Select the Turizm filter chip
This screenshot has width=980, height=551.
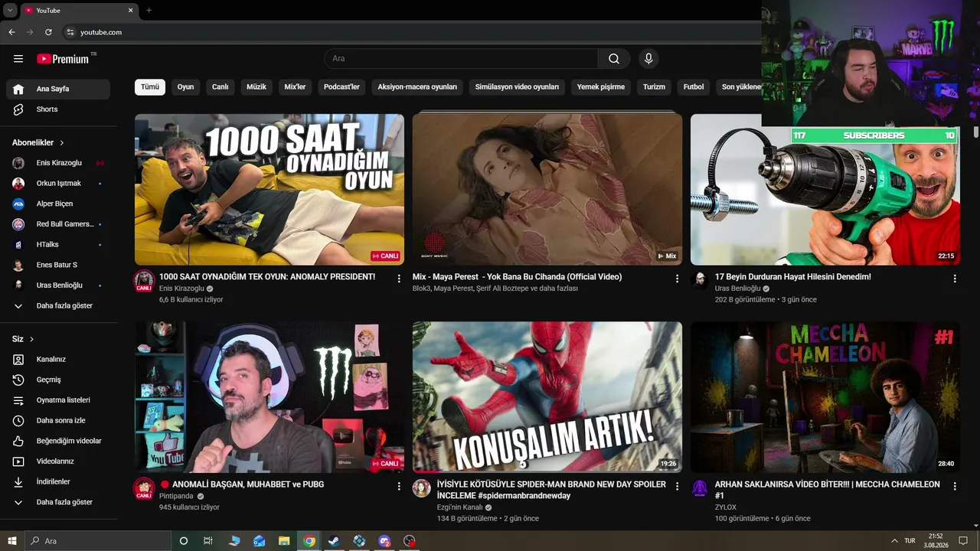(x=654, y=87)
